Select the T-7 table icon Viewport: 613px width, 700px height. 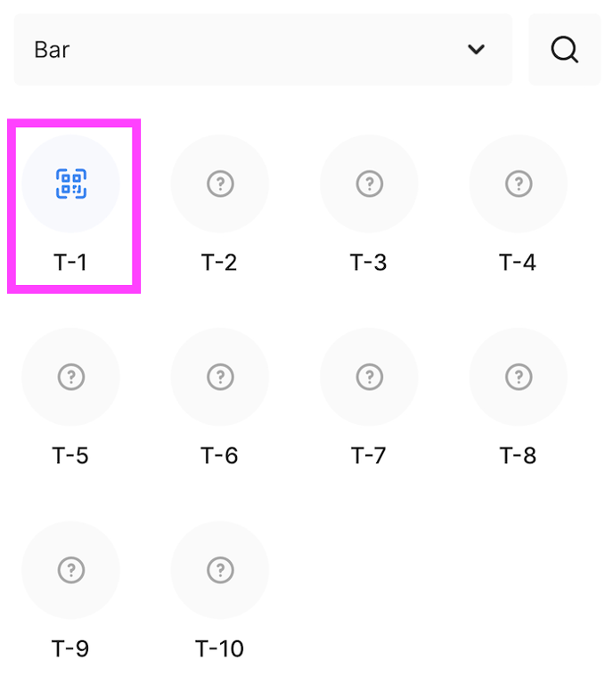369,377
